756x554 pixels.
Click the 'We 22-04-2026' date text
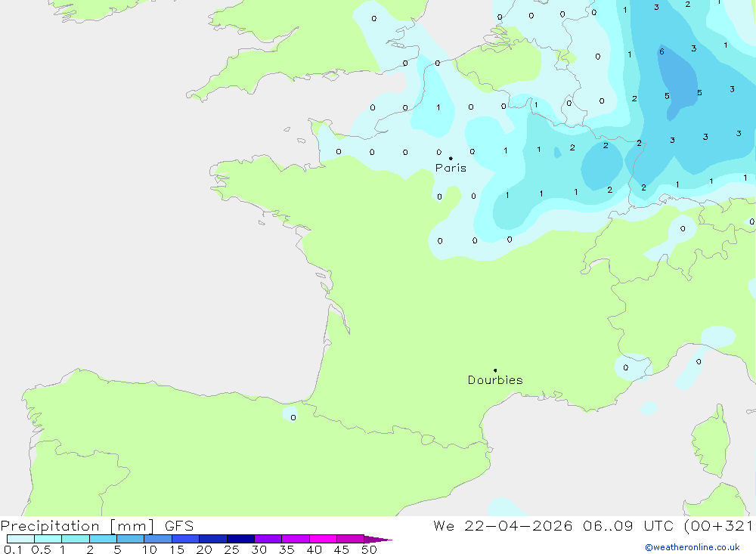[x=503, y=526]
